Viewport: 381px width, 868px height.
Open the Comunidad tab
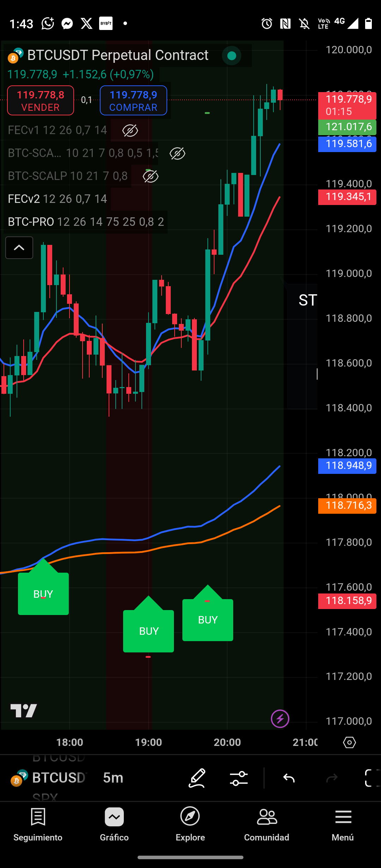(x=267, y=825)
